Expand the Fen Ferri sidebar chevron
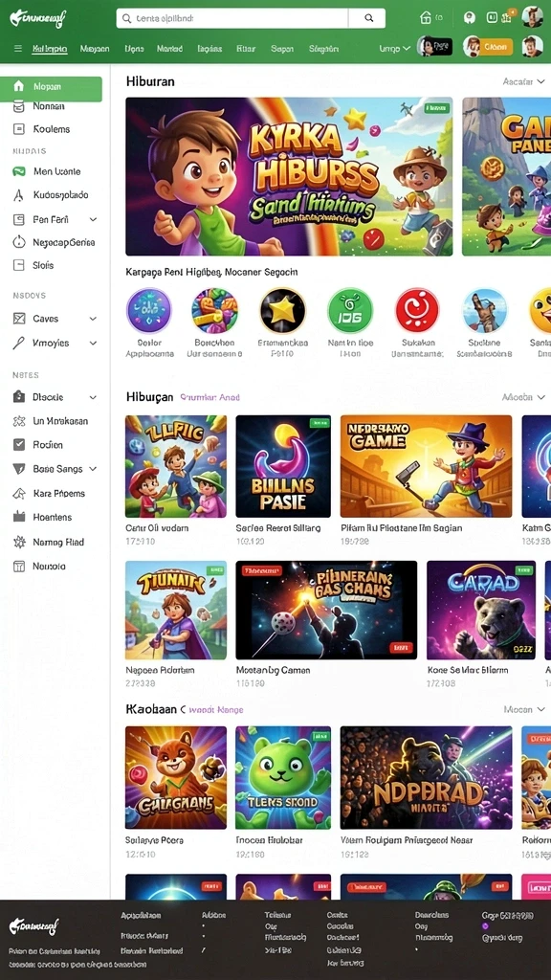Viewport: 551px width, 980px height. coord(93,219)
